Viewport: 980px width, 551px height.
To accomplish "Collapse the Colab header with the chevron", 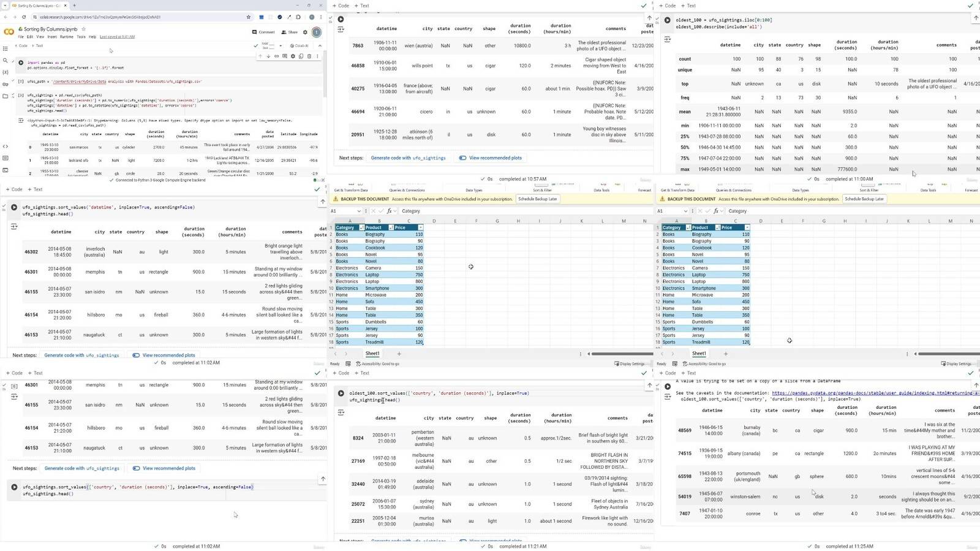I will [x=319, y=45].
